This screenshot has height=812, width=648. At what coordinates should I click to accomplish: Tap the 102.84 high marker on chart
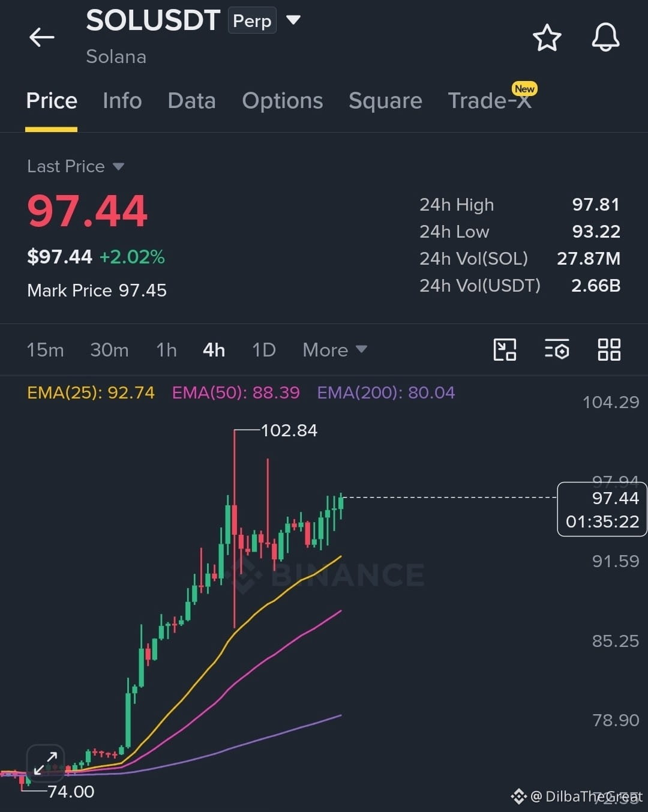point(289,430)
